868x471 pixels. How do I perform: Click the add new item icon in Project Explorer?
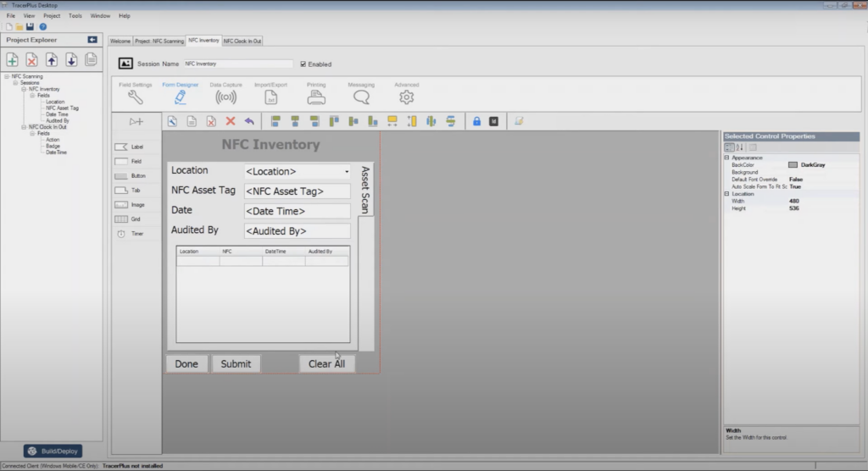[12, 60]
